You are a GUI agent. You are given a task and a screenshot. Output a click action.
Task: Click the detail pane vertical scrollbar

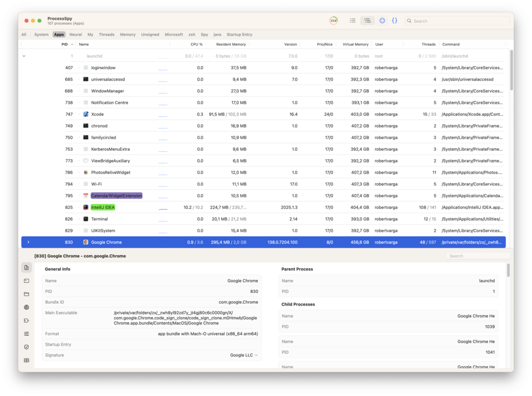coord(508,271)
